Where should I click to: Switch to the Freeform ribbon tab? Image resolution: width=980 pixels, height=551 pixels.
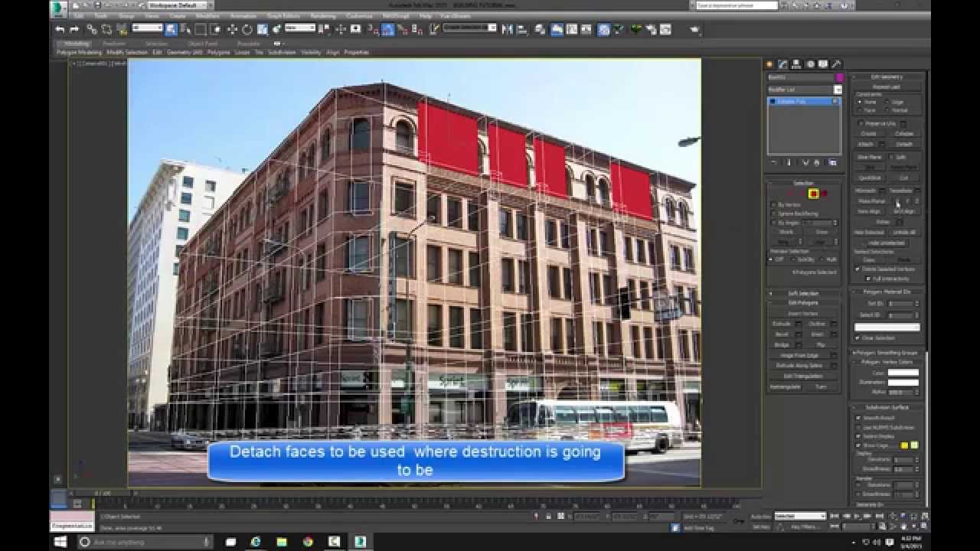pyautogui.click(x=114, y=44)
